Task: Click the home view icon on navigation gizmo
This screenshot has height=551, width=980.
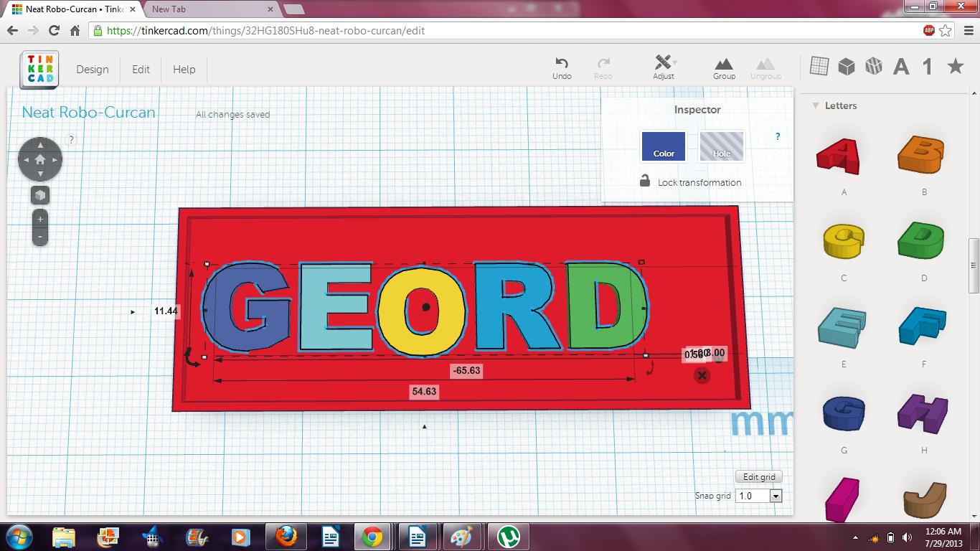Action: (40, 159)
